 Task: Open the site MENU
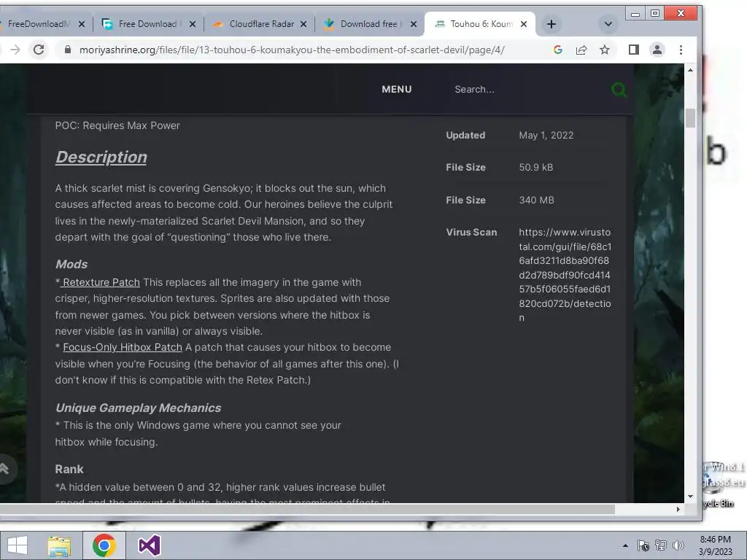coord(396,89)
